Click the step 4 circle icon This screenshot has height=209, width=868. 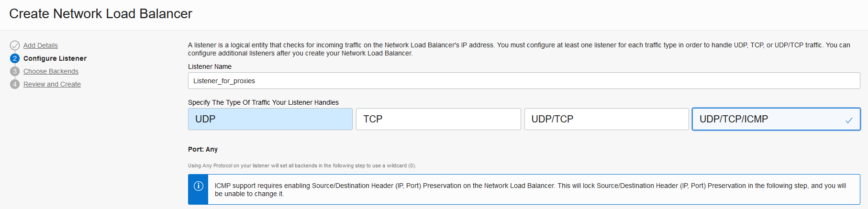(15, 84)
